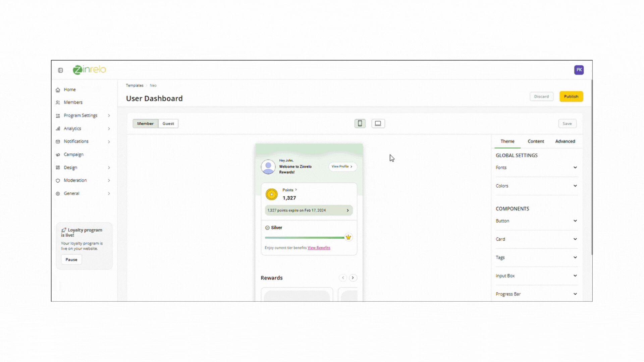Go to Members section
The image size is (644, 362).
coord(73,102)
